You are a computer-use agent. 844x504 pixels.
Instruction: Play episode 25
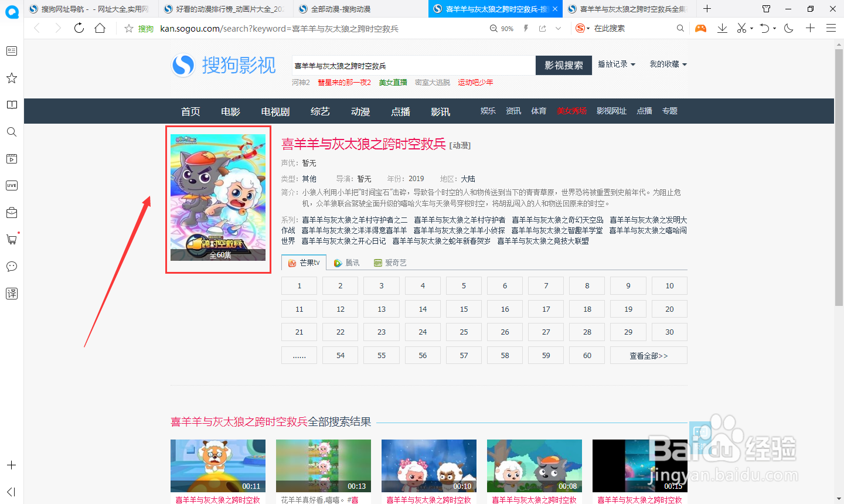464,332
